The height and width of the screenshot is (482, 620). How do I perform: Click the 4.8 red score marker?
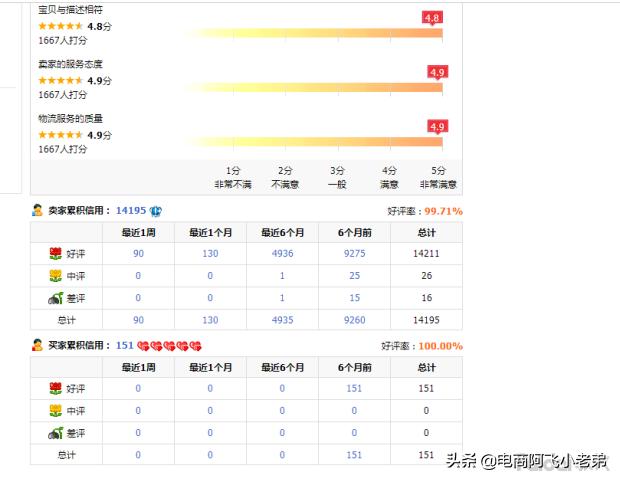(x=432, y=18)
